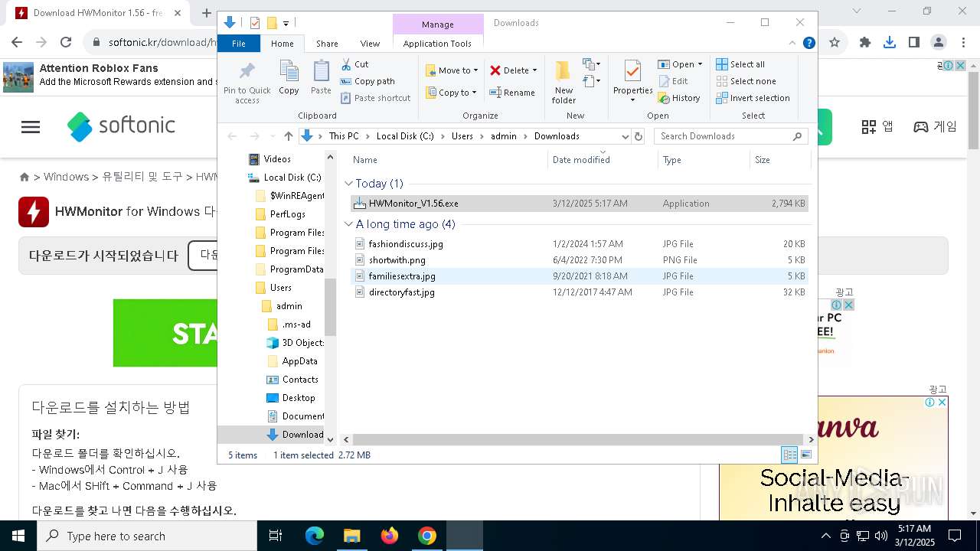Click the file list horizontal scrollbar
This screenshot has width=980, height=551.
(x=579, y=440)
